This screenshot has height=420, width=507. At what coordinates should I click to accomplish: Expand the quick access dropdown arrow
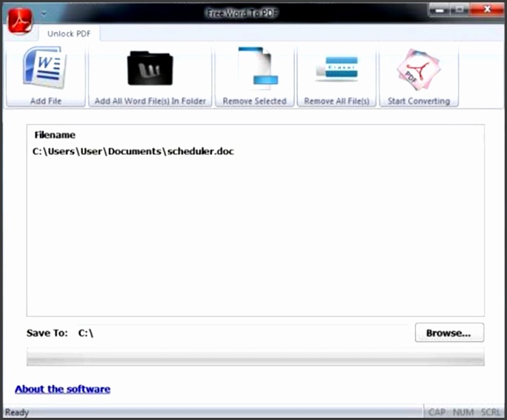coord(44,13)
